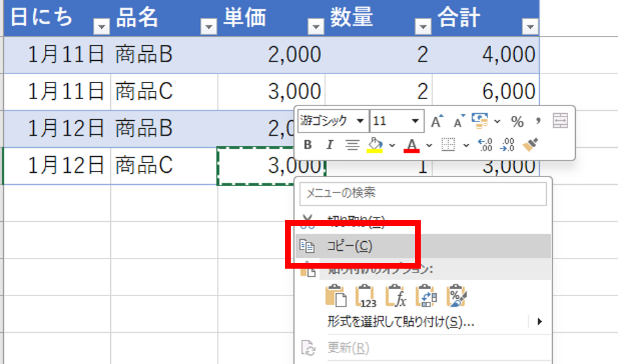618x364 pixels.
Task: Apply the yellow fill color
Action: 374,145
